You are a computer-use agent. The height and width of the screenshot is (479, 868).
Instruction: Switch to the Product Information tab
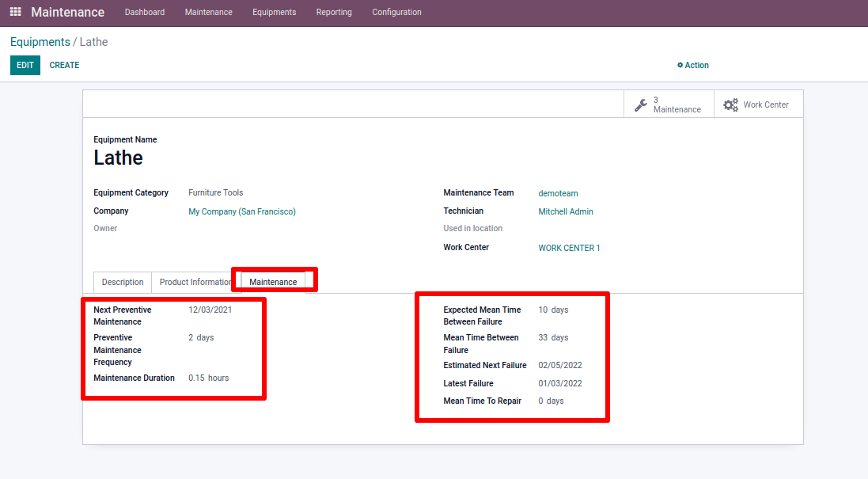point(196,282)
